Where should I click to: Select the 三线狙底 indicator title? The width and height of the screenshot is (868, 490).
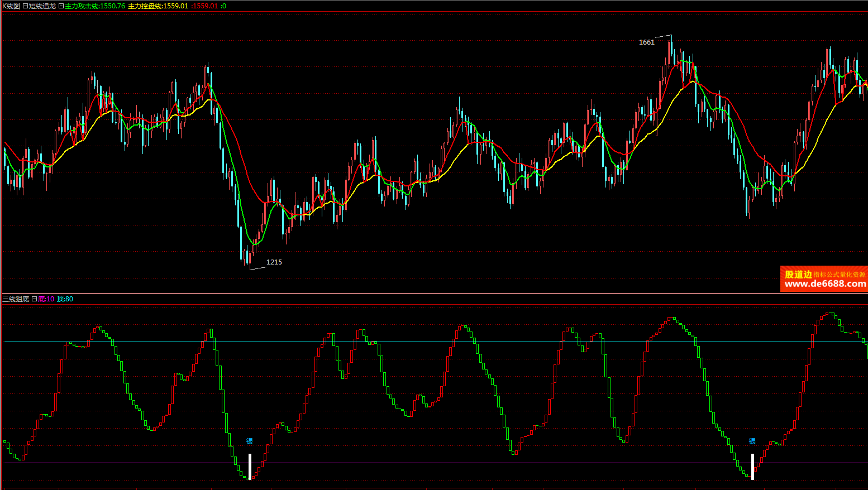coord(16,299)
